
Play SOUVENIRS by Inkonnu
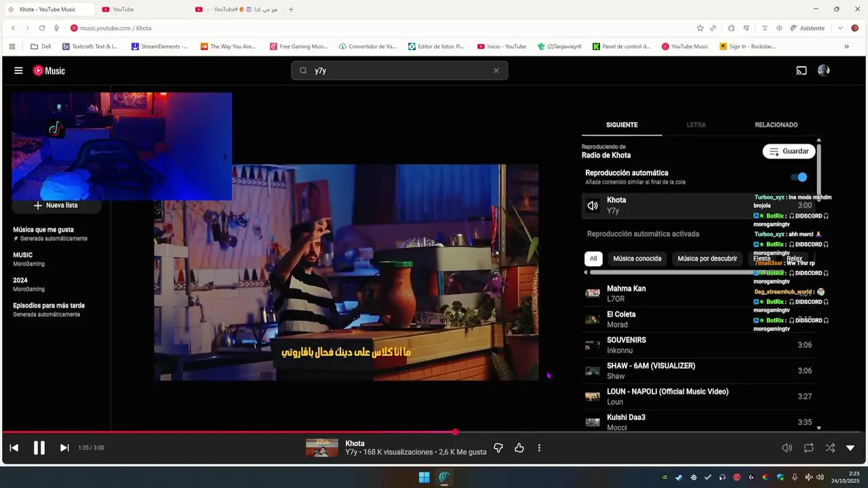point(698,345)
